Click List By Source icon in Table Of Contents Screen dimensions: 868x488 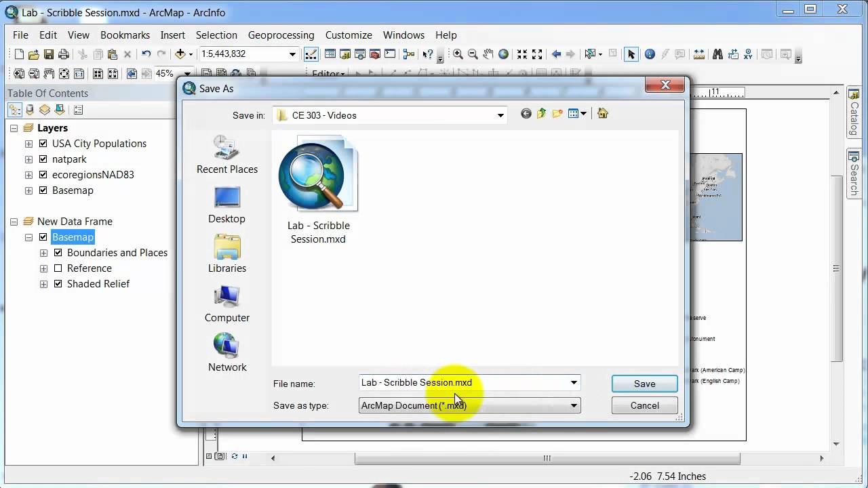coord(30,110)
